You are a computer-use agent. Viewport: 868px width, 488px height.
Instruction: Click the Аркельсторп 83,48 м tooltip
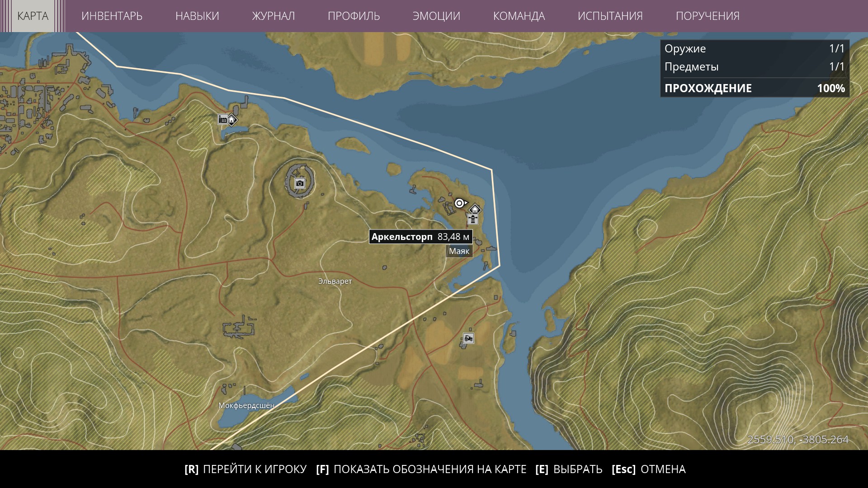(421, 237)
